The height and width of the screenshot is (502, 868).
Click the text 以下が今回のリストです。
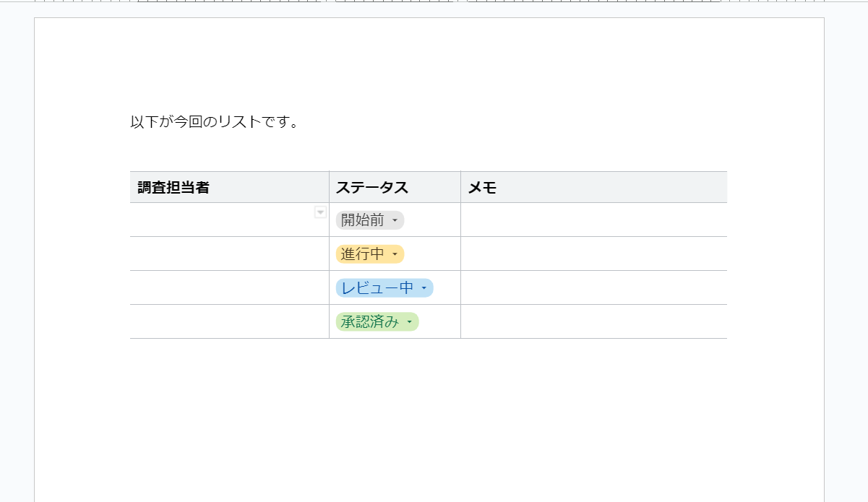point(215,122)
